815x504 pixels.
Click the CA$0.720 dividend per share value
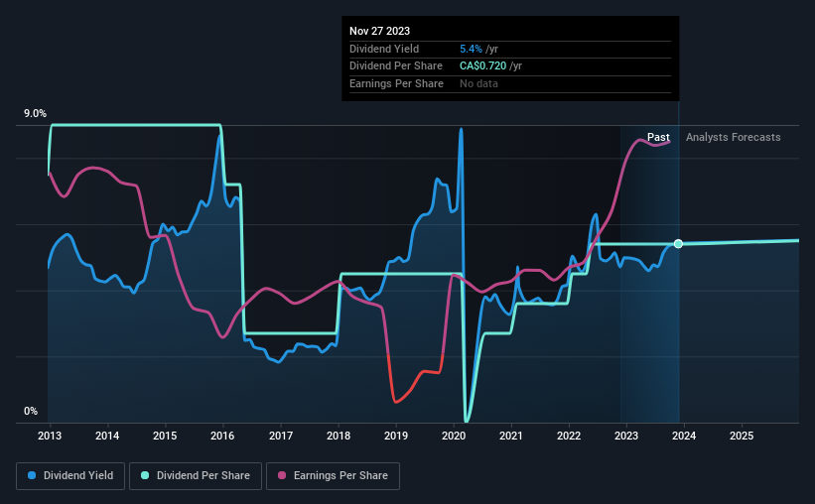click(482, 66)
